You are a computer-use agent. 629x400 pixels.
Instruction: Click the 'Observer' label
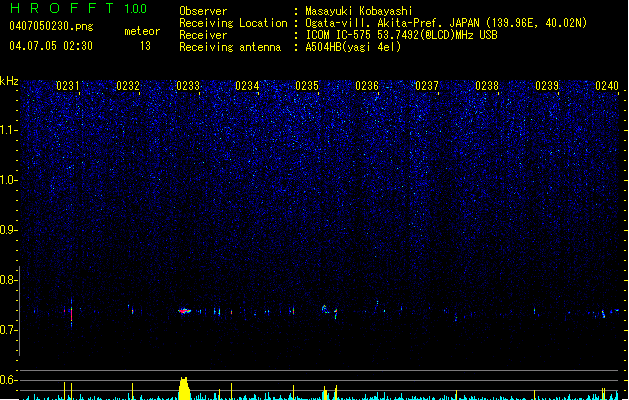click(x=203, y=11)
